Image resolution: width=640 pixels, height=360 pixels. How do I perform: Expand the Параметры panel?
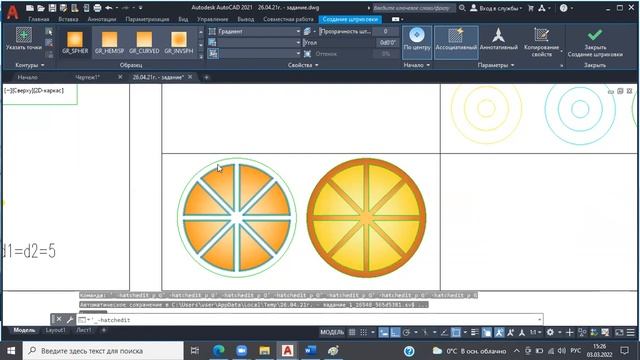point(496,65)
